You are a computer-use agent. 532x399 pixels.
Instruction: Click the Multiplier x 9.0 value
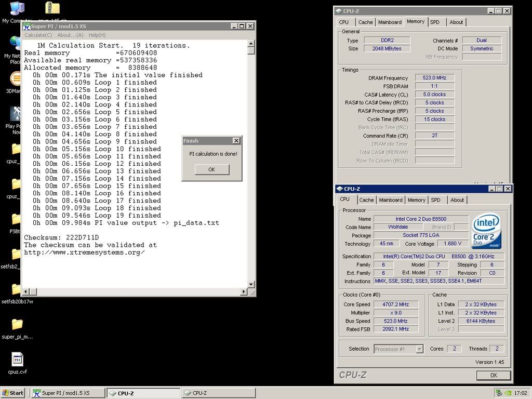click(395, 312)
